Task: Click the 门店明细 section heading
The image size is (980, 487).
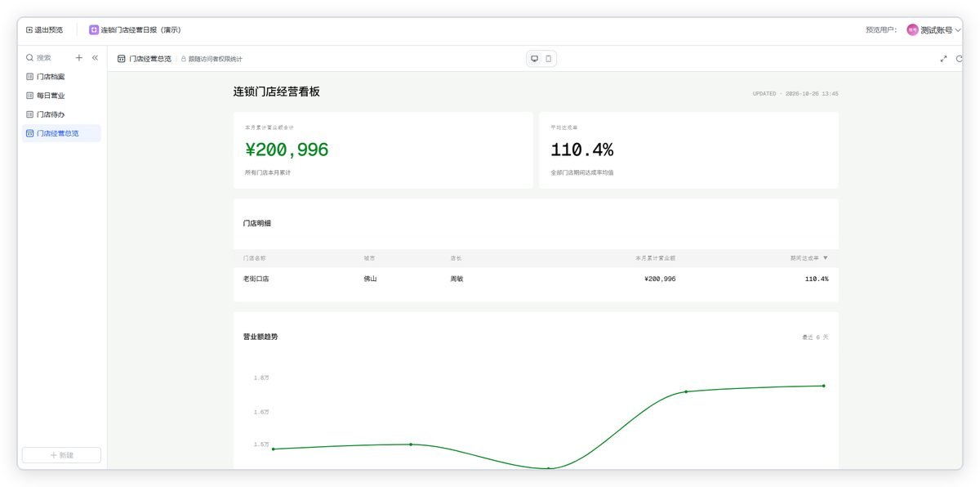Action: tap(256, 223)
